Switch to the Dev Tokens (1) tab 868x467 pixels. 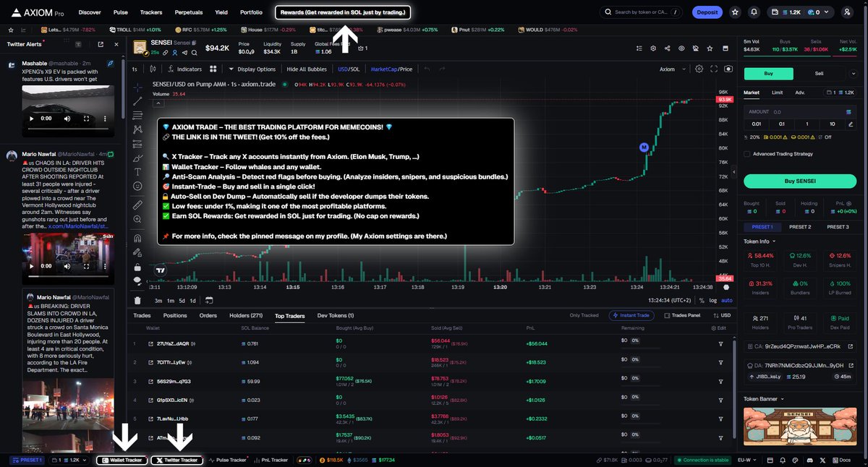click(336, 316)
